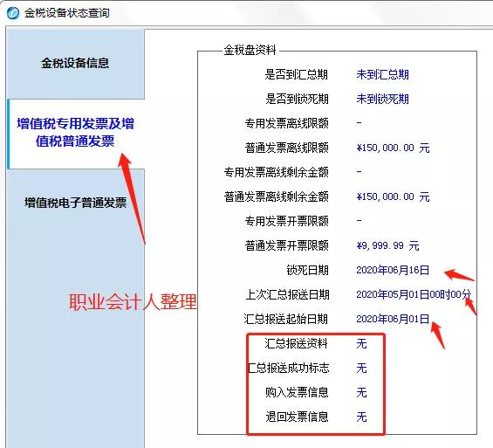Click the 退回发票信息 label
Viewport: 493px width, 448px height.
click(297, 417)
